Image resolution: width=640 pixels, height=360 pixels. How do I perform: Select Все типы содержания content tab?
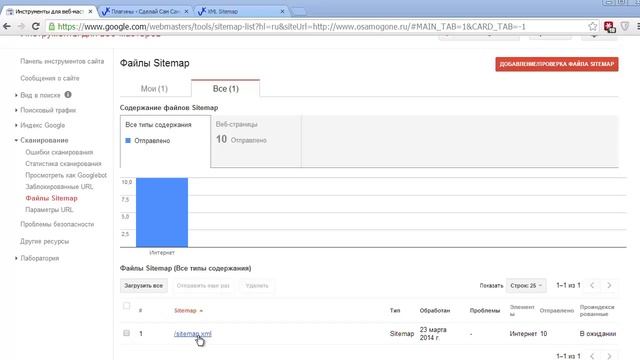coord(165,141)
